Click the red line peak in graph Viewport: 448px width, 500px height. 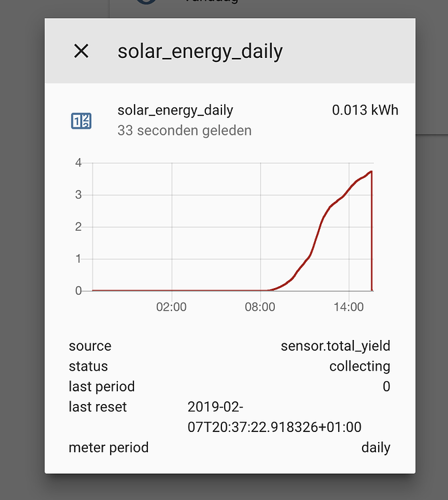point(371,171)
